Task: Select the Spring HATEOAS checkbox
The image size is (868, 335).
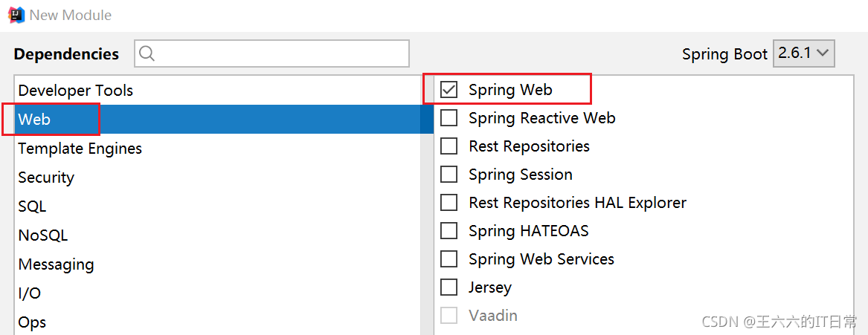Action: point(449,230)
